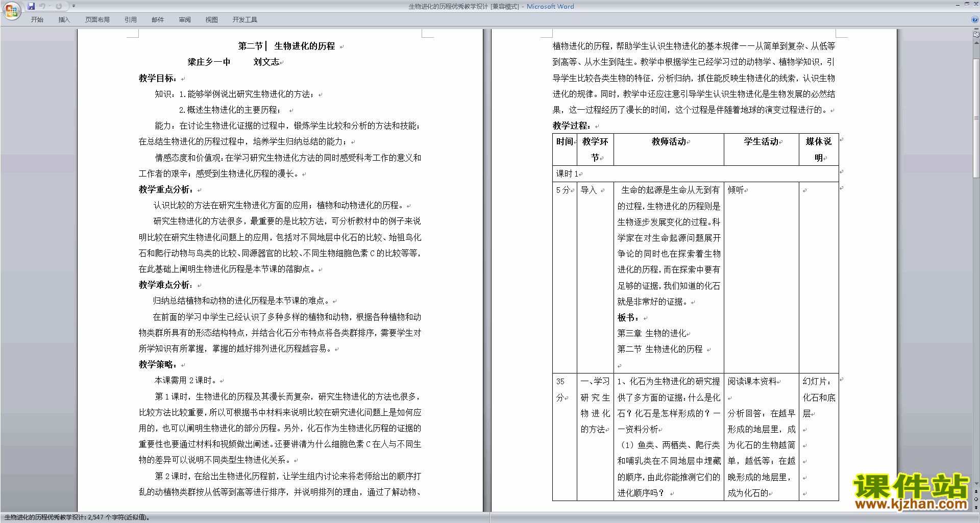Click the table cell 阅读课本资料
The height and width of the screenshot is (523, 980).
[752, 381]
